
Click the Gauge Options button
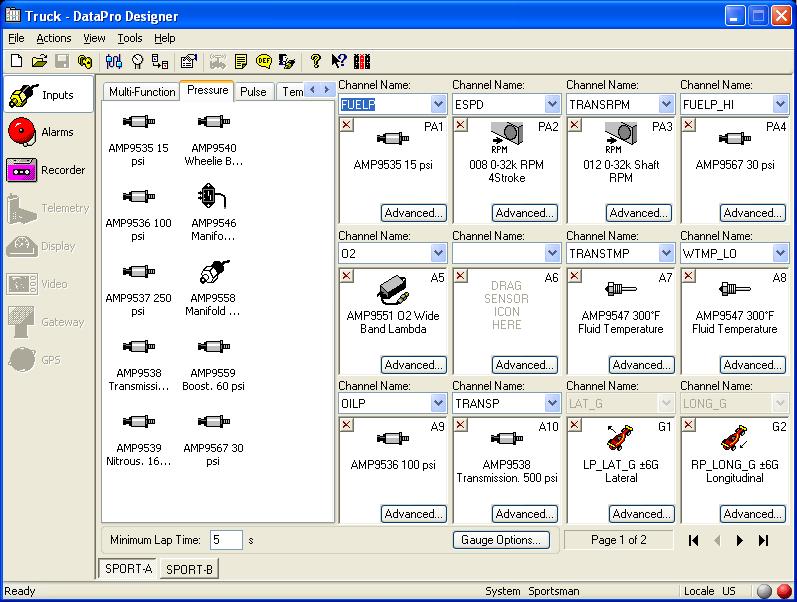501,540
